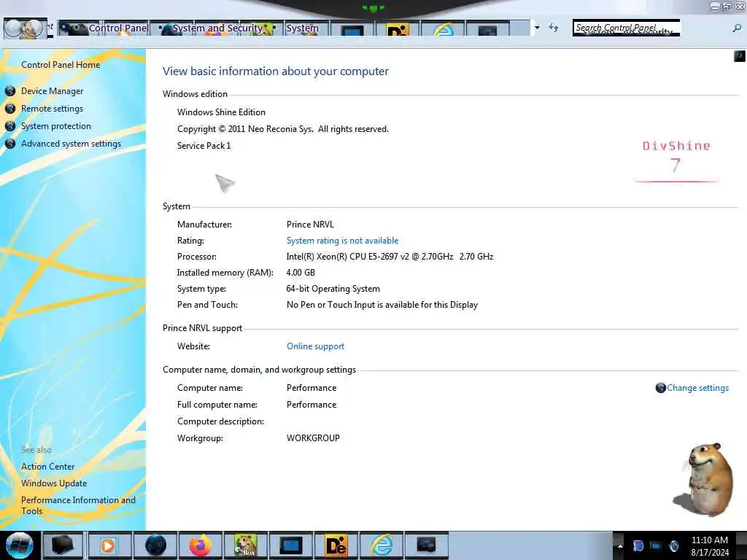
Task: Open the hamster Box taskbar app
Action: pos(245,545)
